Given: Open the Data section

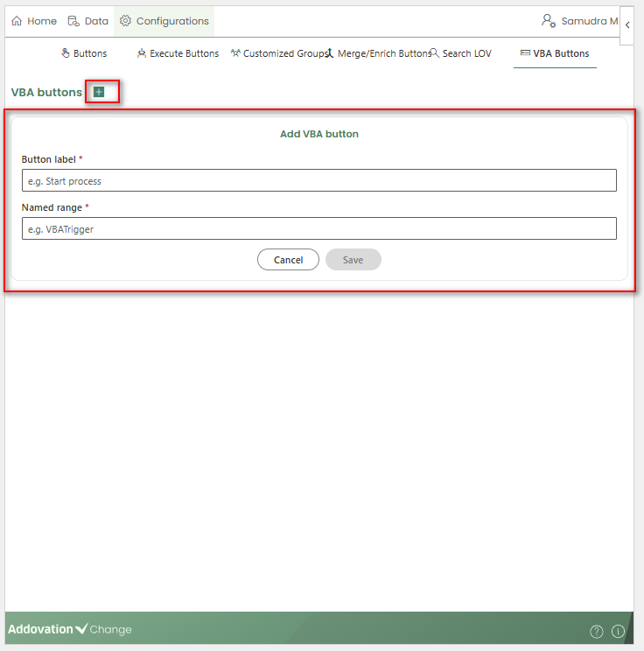Looking at the screenshot, I should [88, 21].
